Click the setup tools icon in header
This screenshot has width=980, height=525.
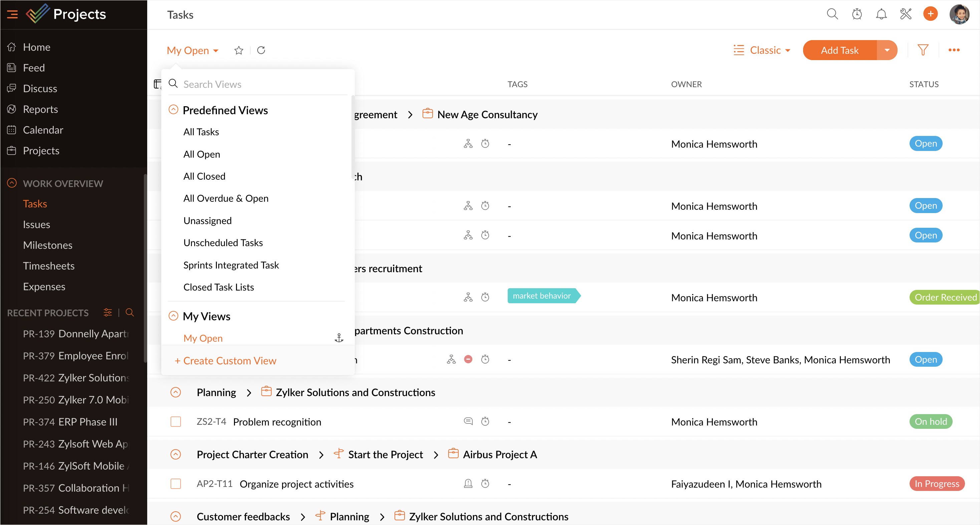906,14
